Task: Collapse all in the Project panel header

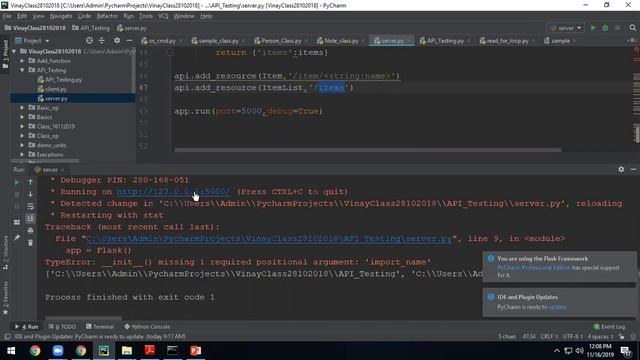Action: [101, 40]
